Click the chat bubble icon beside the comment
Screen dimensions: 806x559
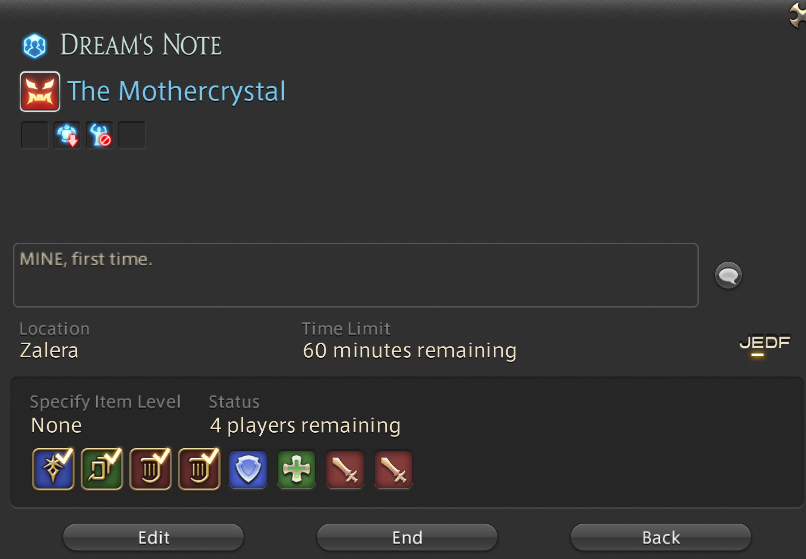tap(728, 275)
